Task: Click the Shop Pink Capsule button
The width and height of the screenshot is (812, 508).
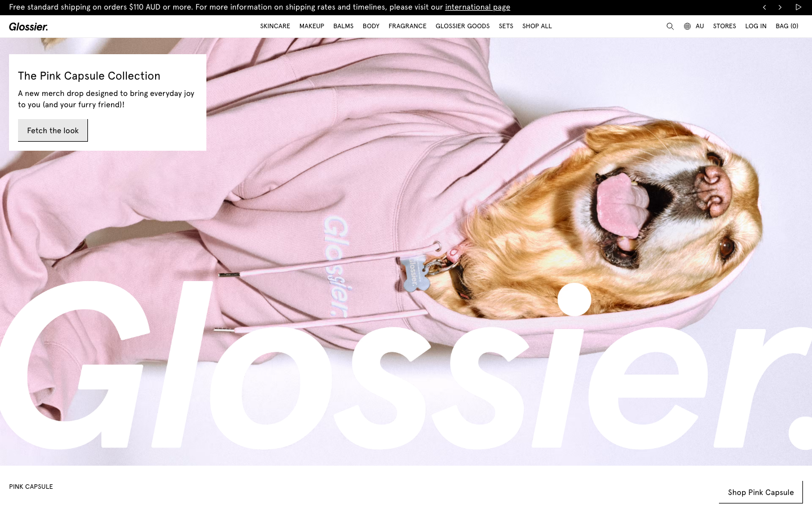Action: [761, 492]
